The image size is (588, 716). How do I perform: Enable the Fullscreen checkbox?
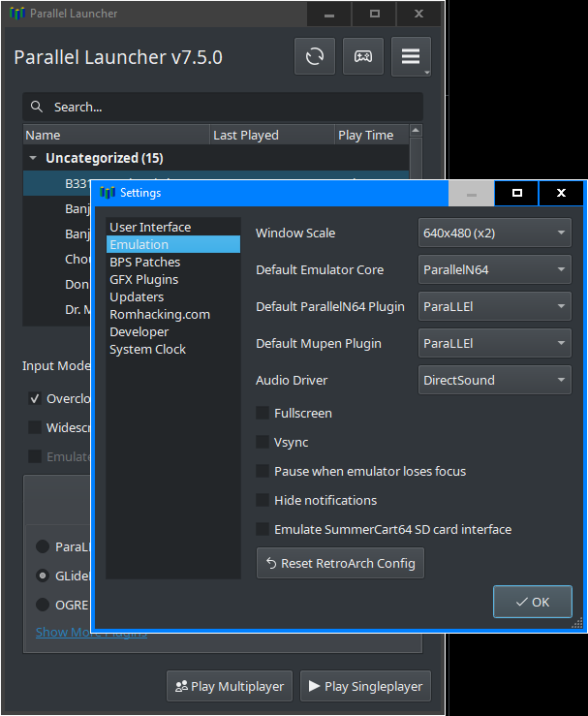point(263,414)
